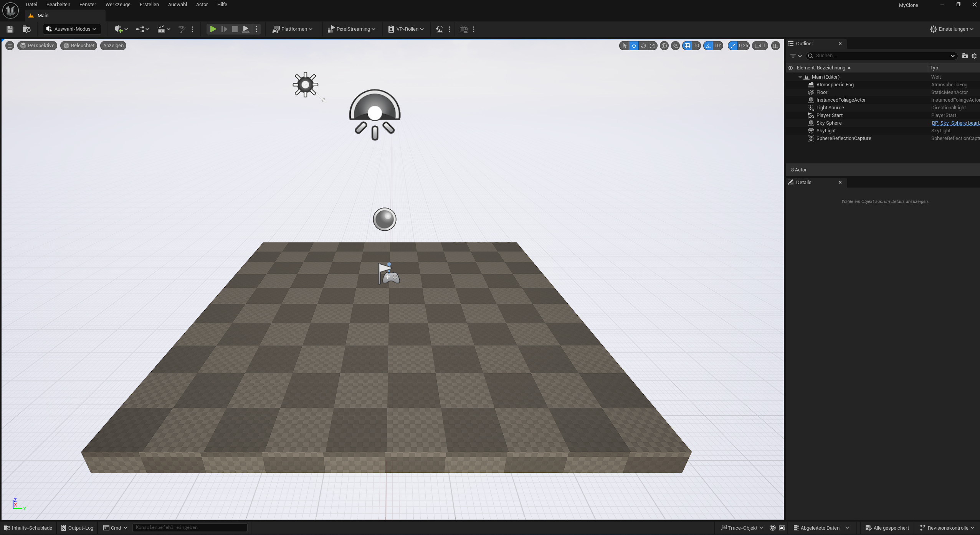Toggle rotation angle snapping
980x535 pixels.
click(708, 46)
